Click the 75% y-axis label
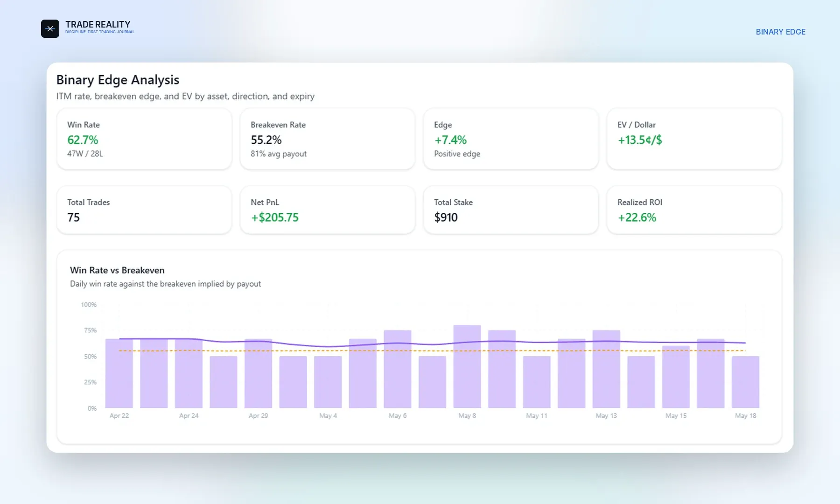The image size is (840, 504). pyautogui.click(x=90, y=330)
